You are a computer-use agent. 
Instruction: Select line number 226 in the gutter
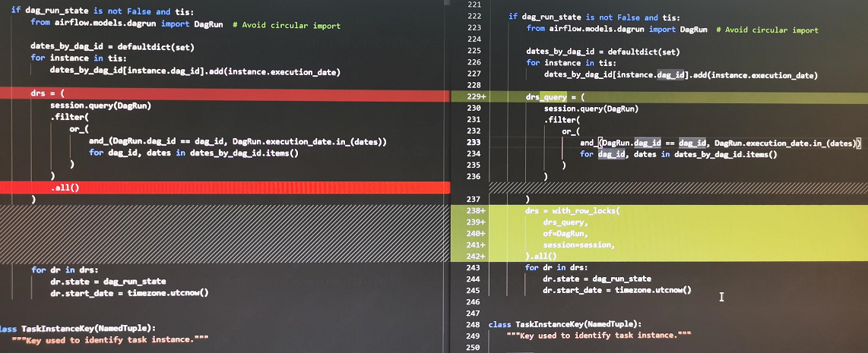[x=474, y=62]
